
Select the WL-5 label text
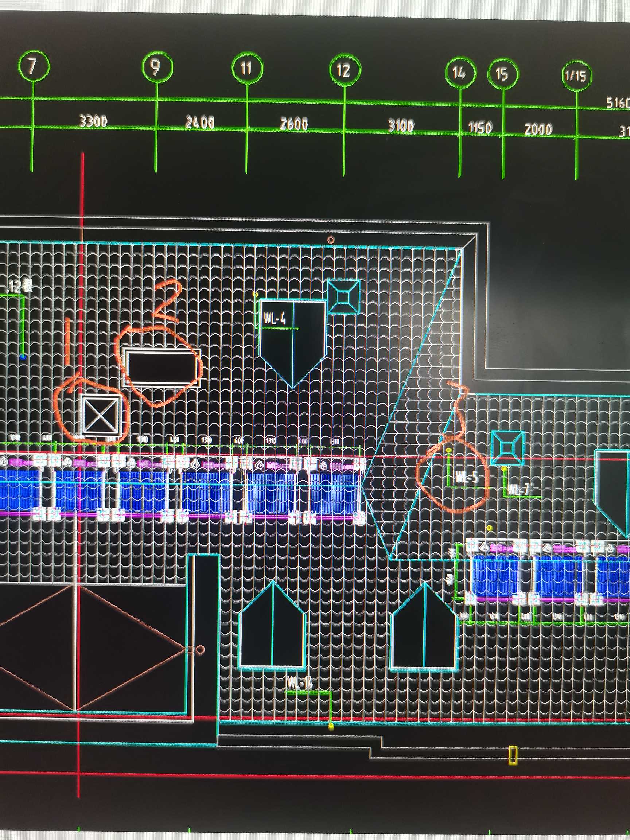click(x=467, y=477)
